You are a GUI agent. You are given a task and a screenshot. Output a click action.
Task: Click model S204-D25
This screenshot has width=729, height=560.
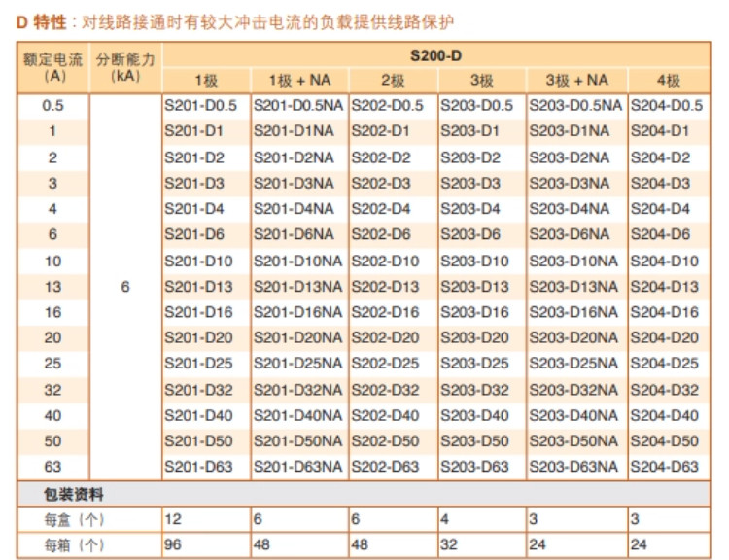pos(665,364)
